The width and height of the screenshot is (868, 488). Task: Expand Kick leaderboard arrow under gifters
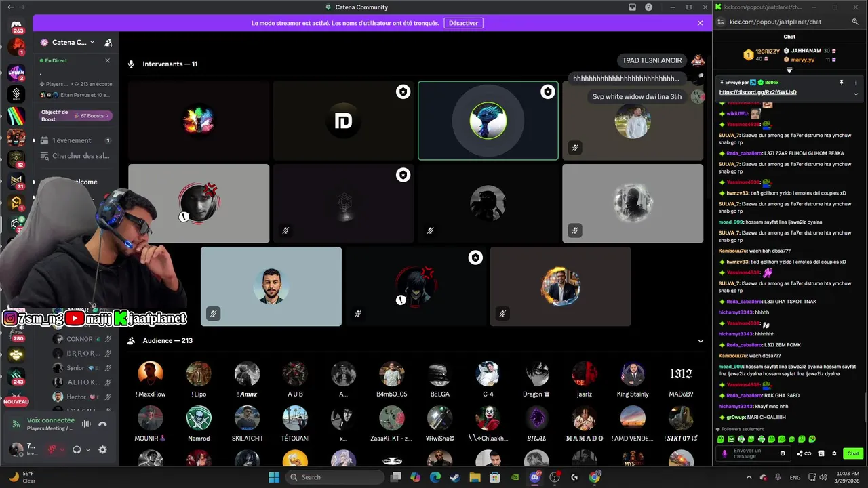pos(789,70)
